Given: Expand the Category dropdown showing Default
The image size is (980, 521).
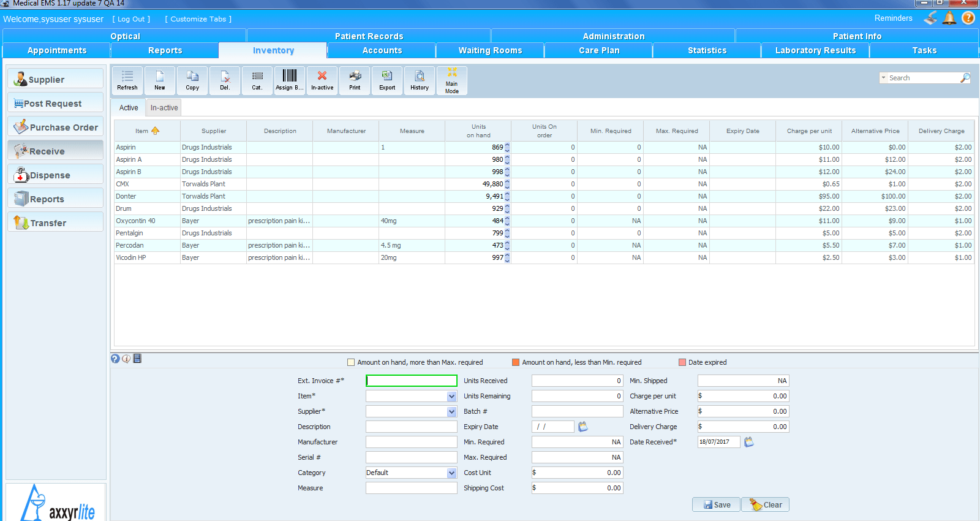Looking at the screenshot, I should pyautogui.click(x=451, y=473).
